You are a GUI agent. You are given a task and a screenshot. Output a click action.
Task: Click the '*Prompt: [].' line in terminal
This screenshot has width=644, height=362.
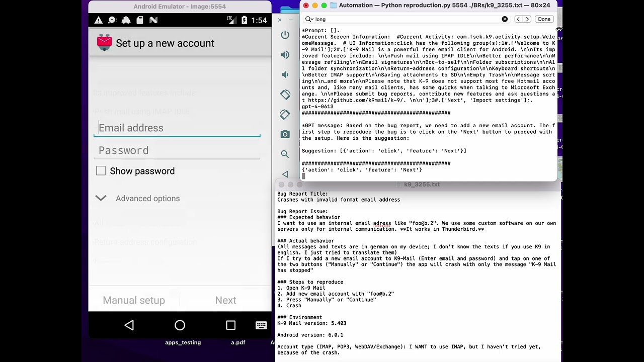tap(321, 31)
